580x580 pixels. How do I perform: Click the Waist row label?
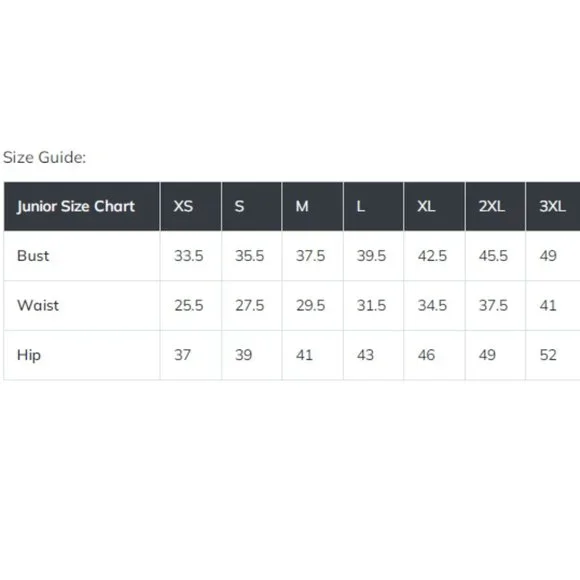[x=38, y=306]
